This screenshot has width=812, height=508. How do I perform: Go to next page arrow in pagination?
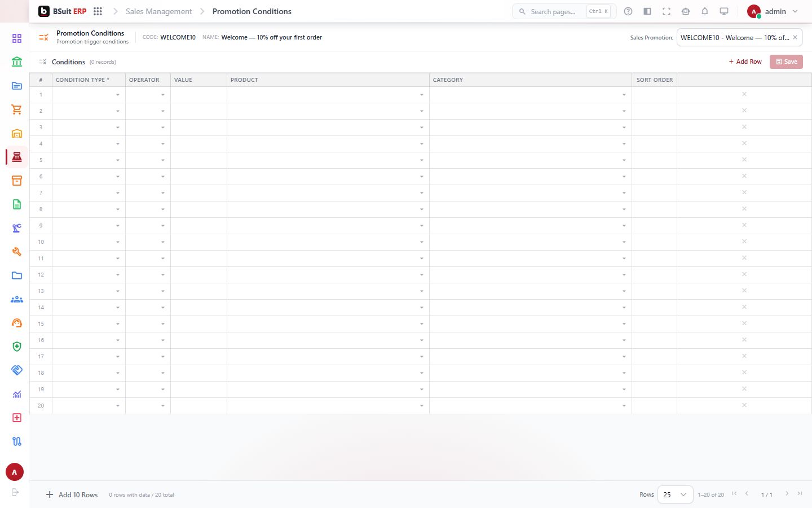click(x=787, y=494)
